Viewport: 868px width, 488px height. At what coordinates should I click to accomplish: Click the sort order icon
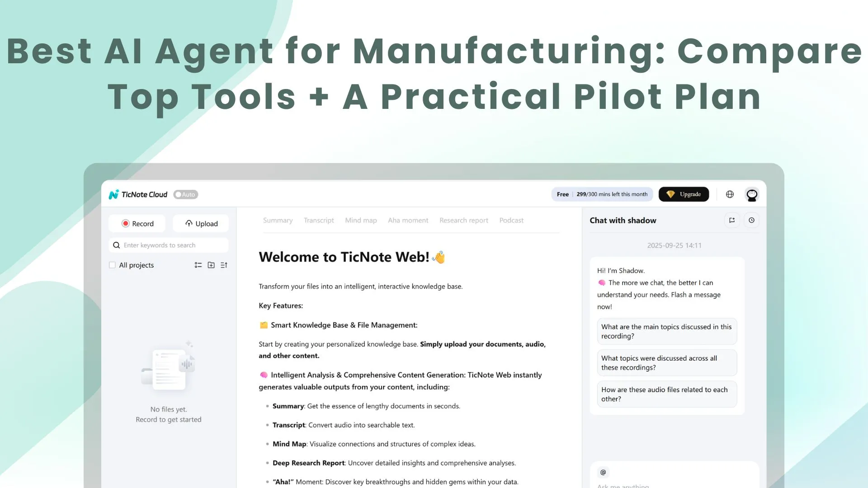224,265
